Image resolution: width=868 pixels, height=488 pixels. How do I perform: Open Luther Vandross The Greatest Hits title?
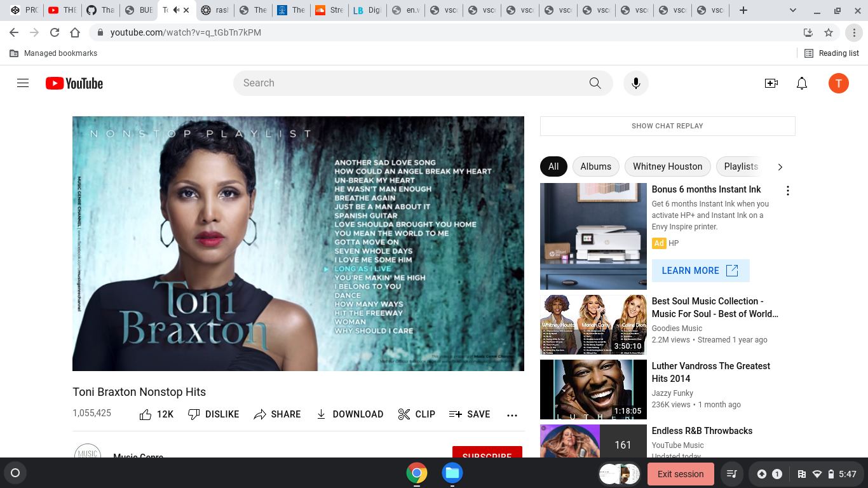710,372
